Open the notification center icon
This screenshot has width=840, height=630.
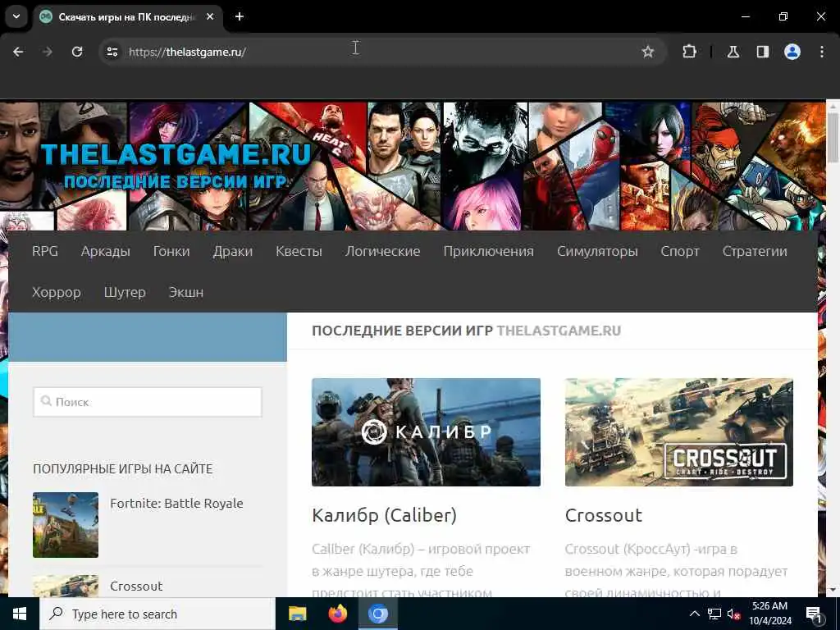814,614
